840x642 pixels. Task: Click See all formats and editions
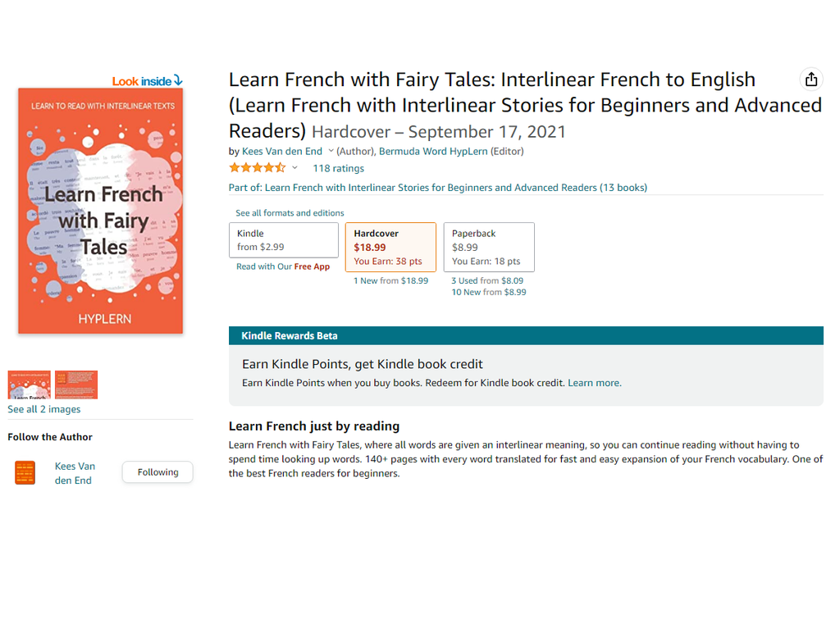tap(290, 213)
